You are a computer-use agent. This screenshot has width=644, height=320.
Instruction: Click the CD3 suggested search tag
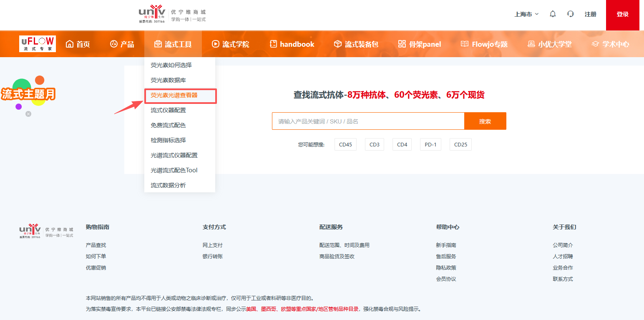point(375,145)
